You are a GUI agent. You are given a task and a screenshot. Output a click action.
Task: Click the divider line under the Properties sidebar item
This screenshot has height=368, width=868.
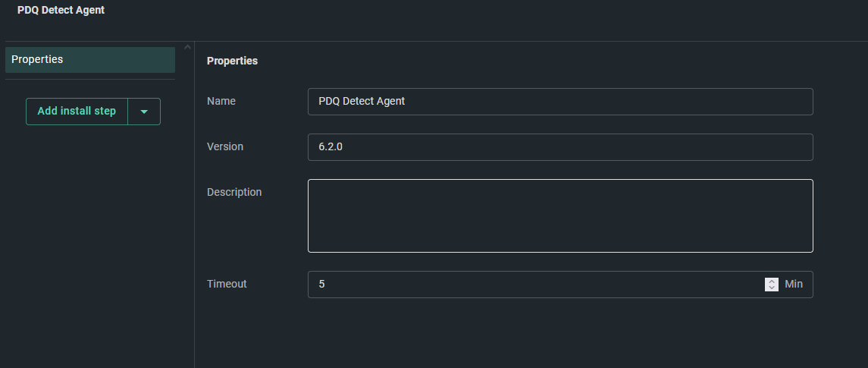pyautogui.click(x=90, y=79)
